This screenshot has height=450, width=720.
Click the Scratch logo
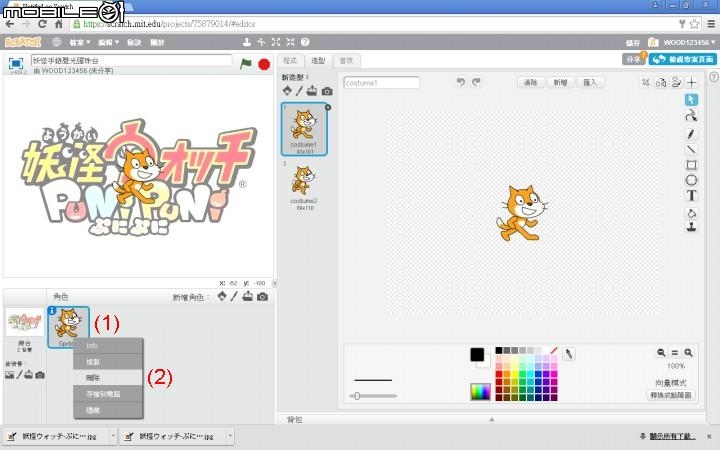(x=23, y=42)
